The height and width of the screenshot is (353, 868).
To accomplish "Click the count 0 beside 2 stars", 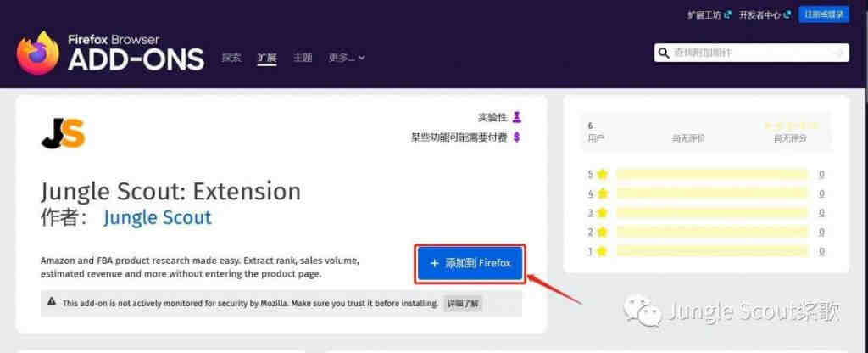I will click(x=821, y=232).
